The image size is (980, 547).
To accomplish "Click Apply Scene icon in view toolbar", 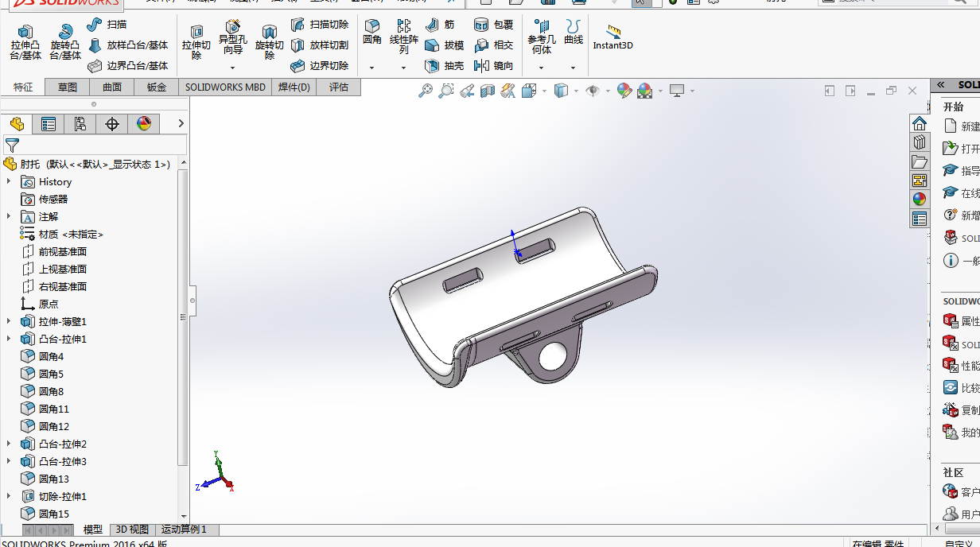I will tap(645, 91).
